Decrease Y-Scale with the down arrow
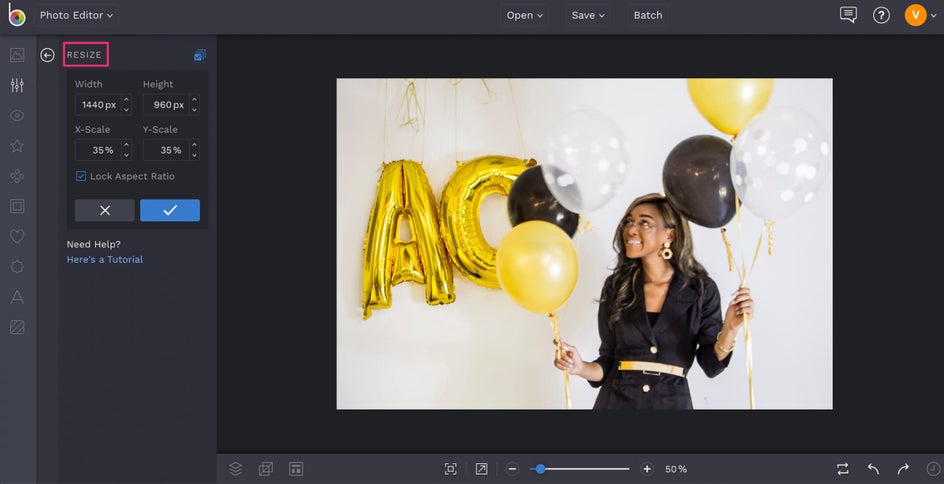The image size is (944, 484). 194,155
